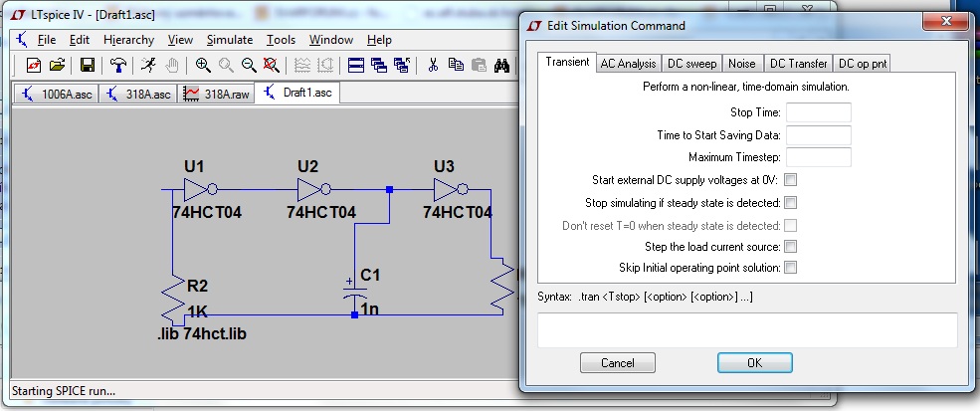Select the Transient tab
This screenshot has height=411, width=980.
[x=567, y=62]
